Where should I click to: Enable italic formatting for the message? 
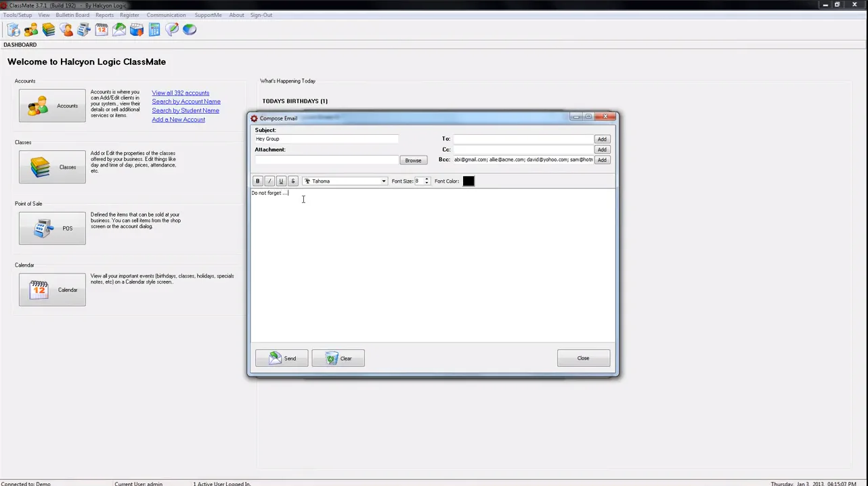point(269,181)
